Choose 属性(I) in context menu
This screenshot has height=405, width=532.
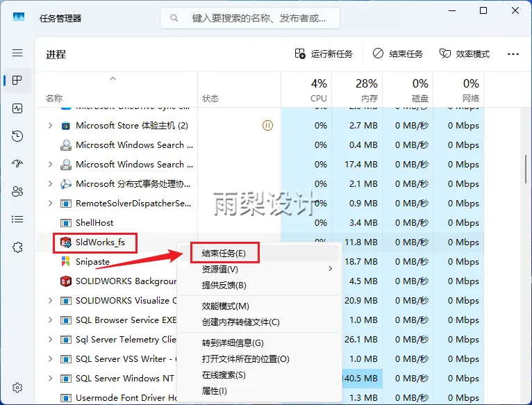click(258, 391)
